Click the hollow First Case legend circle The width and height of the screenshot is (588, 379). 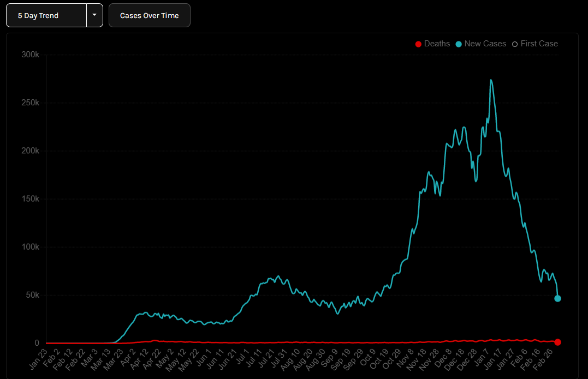(x=515, y=44)
